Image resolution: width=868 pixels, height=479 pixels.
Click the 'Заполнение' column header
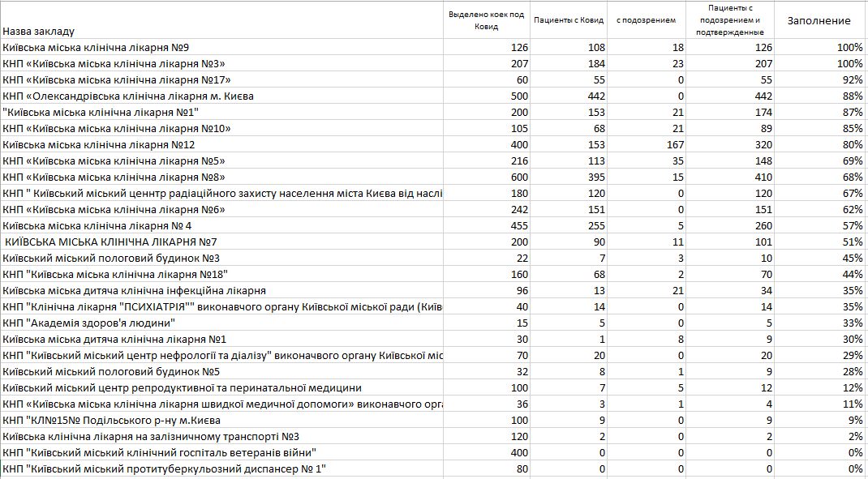[x=819, y=20]
